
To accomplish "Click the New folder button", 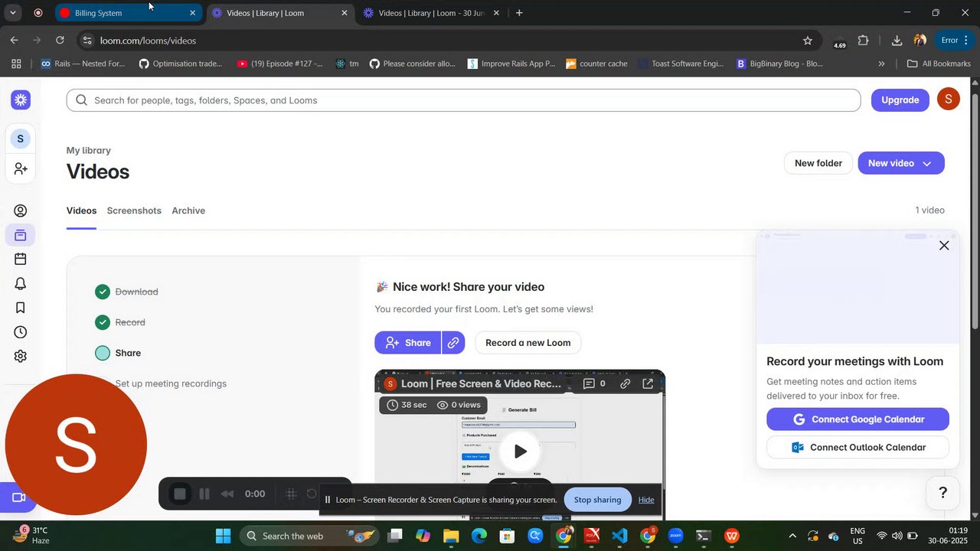I will click(818, 163).
